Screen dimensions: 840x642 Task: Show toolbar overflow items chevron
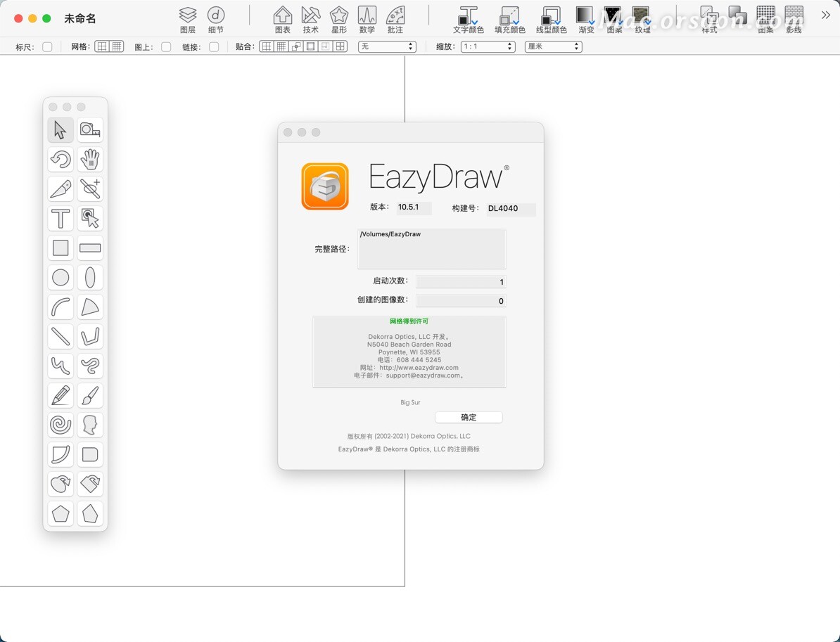pos(825,15)
